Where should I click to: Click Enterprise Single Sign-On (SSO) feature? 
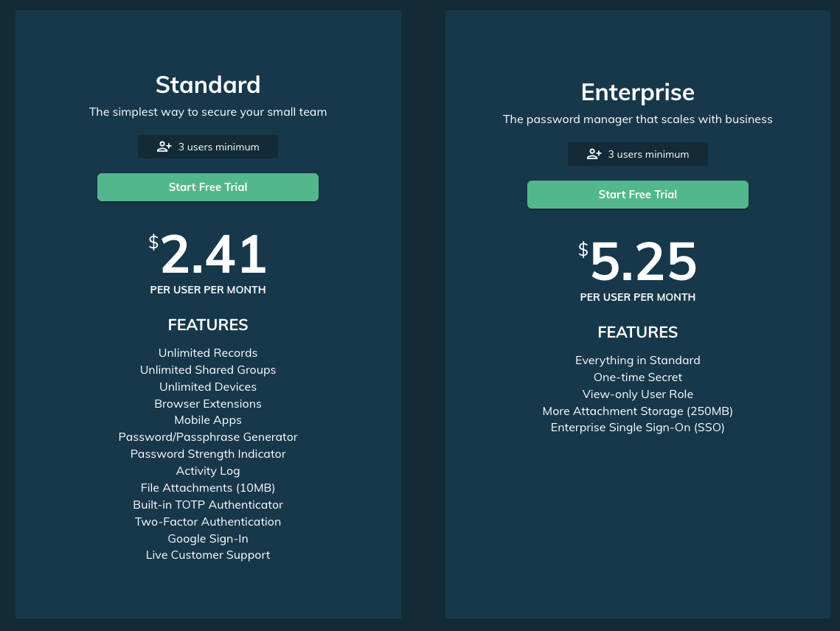point(637,428)
